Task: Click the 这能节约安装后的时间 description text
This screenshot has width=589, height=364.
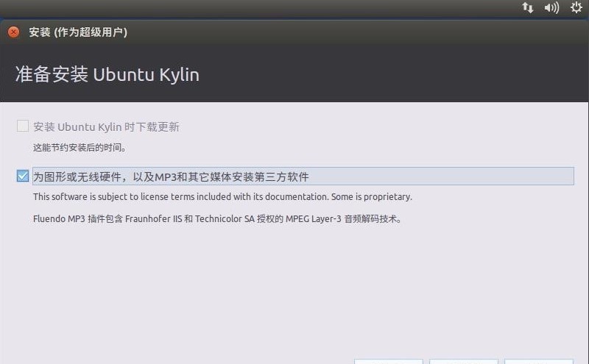Action: coord(80,148)
